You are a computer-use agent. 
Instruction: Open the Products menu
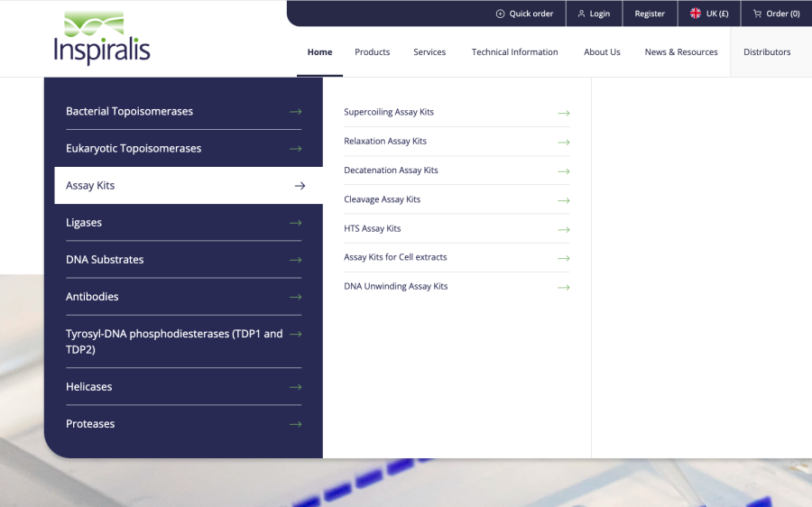pyautogui.click(x=372, y=52)
